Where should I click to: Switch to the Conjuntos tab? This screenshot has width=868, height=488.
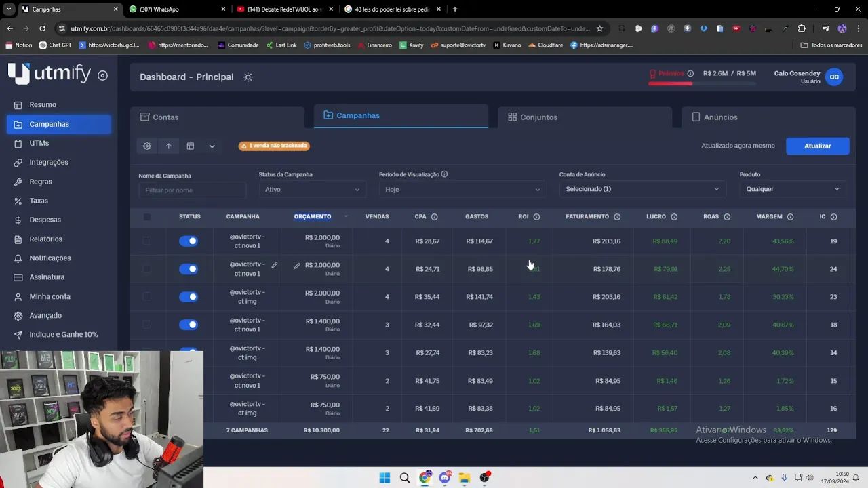585,117
